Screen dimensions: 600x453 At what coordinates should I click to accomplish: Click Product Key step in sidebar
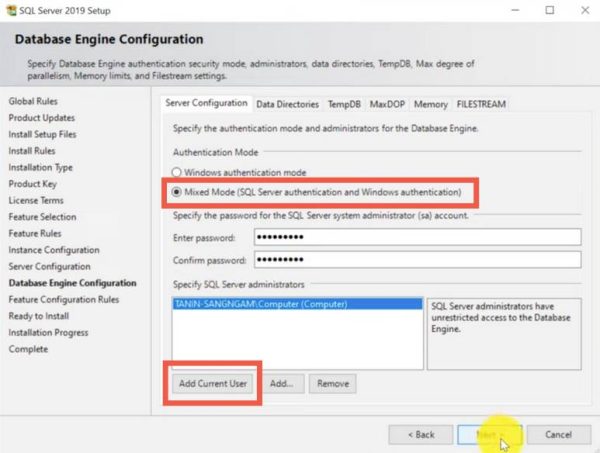click(33, 184)
